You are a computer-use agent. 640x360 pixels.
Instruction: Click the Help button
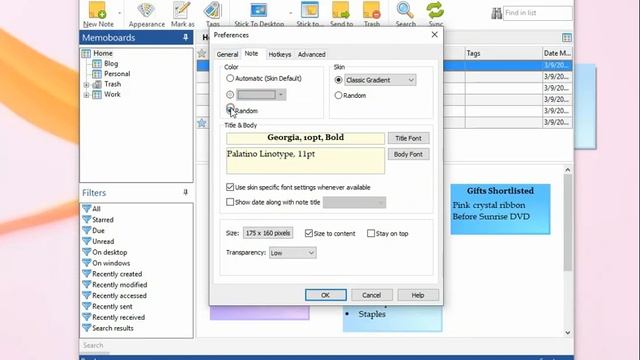[418, 295]
